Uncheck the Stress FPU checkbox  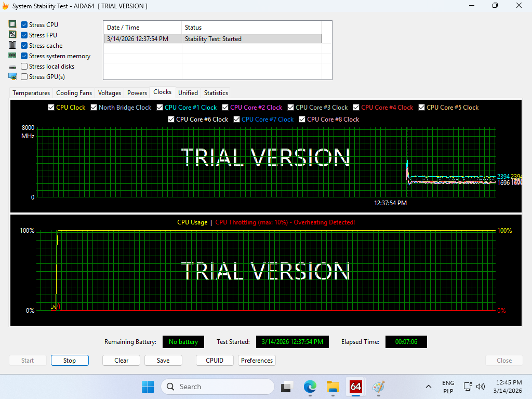[24, 35]
